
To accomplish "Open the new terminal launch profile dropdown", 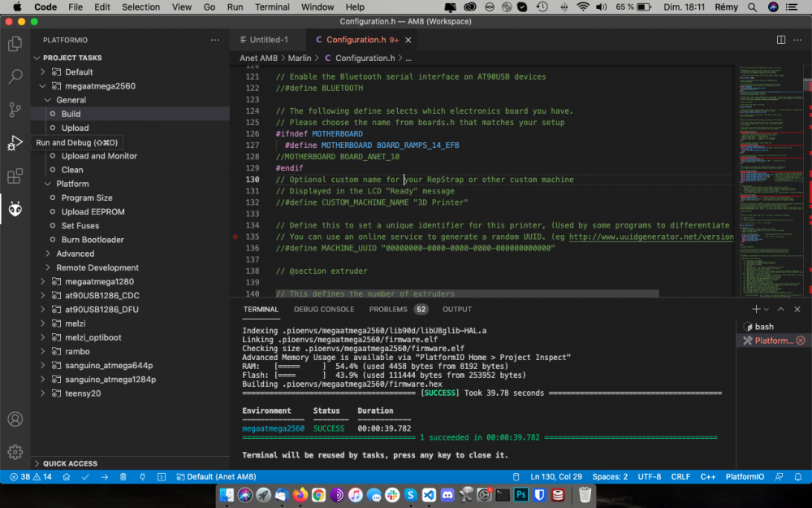I will pos(766,310).
